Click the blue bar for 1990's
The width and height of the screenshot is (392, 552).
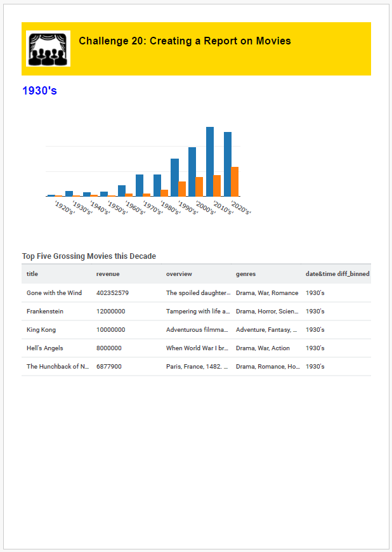click(x=174, y=178)
